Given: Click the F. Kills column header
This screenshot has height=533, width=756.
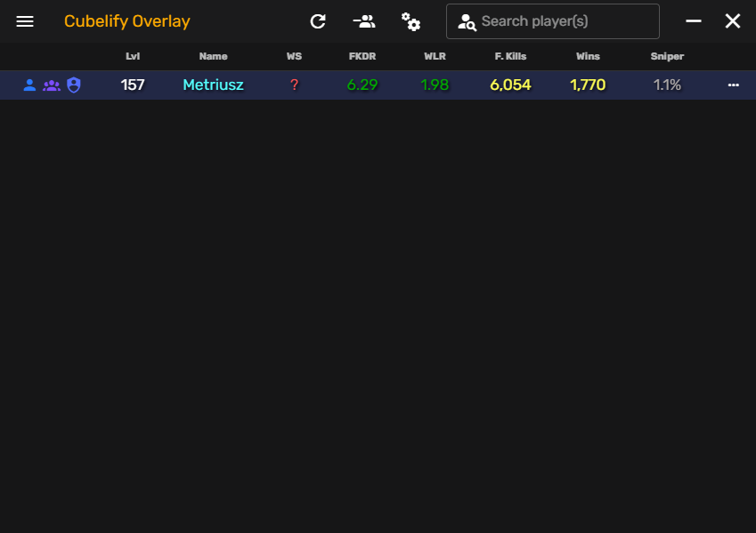Looking at the screenshot, I should (510, 56).
